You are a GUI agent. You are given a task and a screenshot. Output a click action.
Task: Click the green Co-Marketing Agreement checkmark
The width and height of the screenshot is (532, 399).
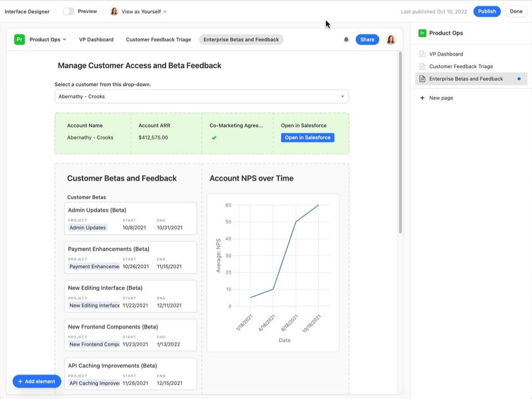214,137
